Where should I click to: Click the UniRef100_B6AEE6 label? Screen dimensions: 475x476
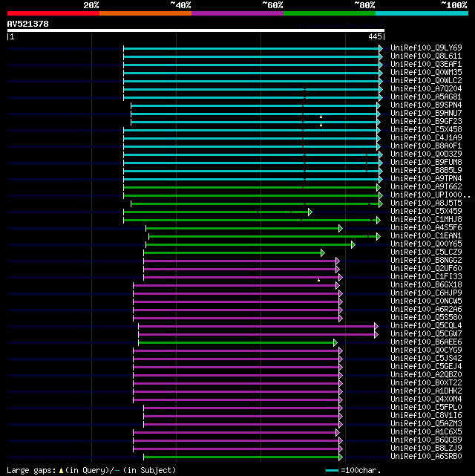pyautogui.click(x=426, y=342)
